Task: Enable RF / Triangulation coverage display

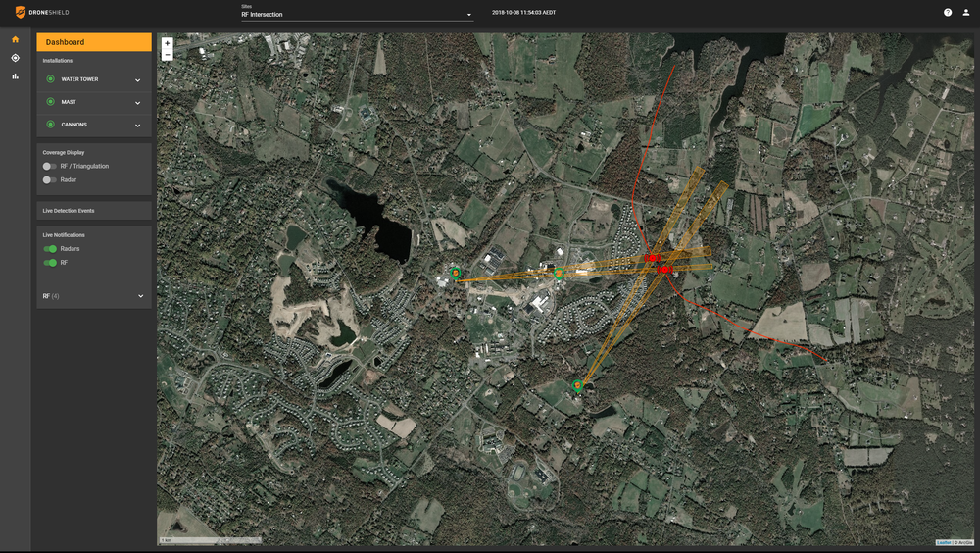Action: tap(49, 167)
